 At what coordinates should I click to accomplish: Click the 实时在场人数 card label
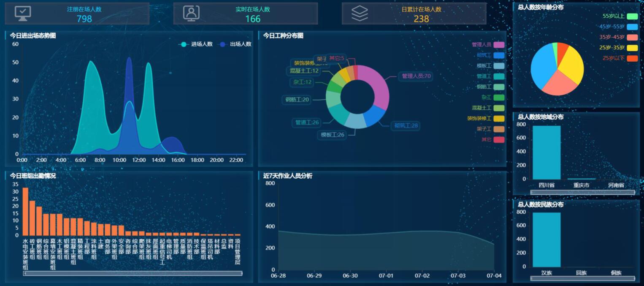pos(253,9)
